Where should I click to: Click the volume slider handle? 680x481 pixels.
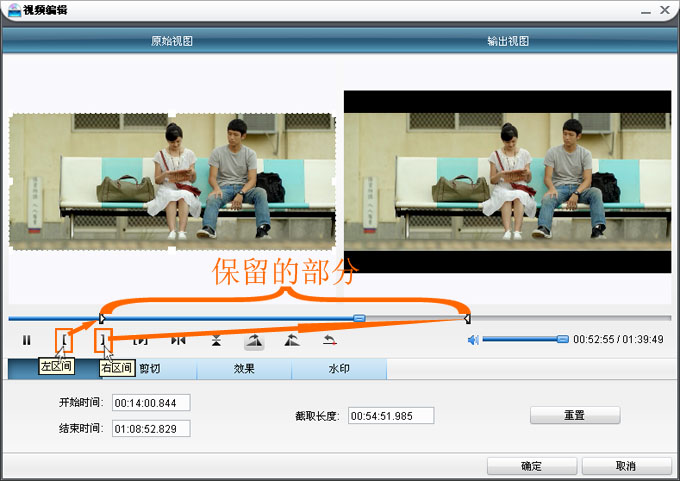coord(562,339)
